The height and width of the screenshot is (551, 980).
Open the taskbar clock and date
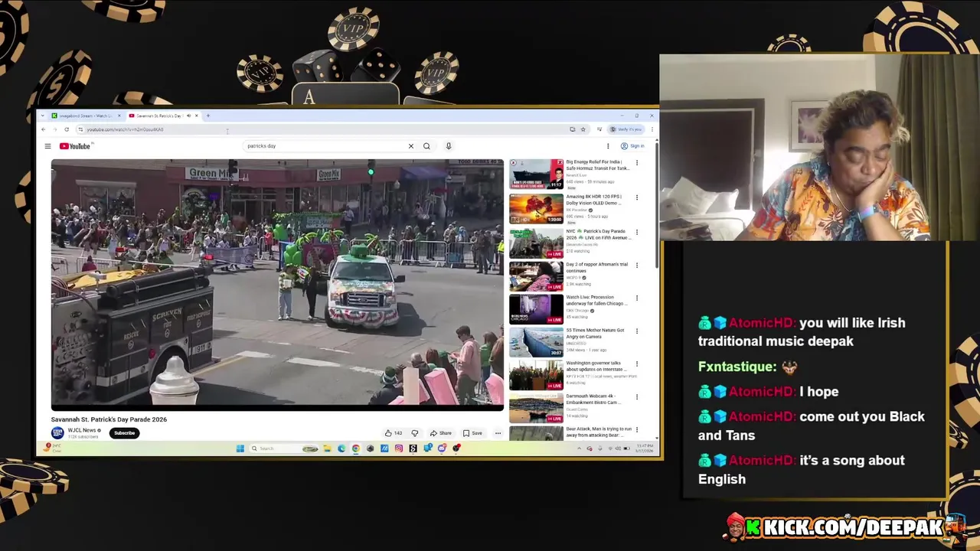point(645,448)
